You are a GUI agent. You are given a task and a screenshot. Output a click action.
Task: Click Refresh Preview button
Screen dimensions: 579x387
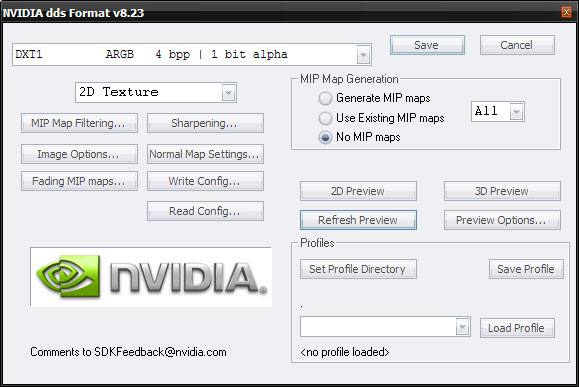pyautogui.click(x=358, y=220)
